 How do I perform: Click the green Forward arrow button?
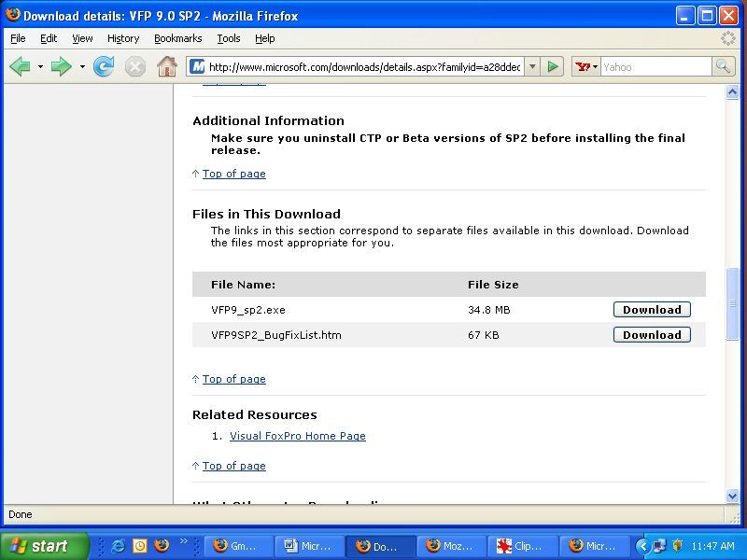62,66
